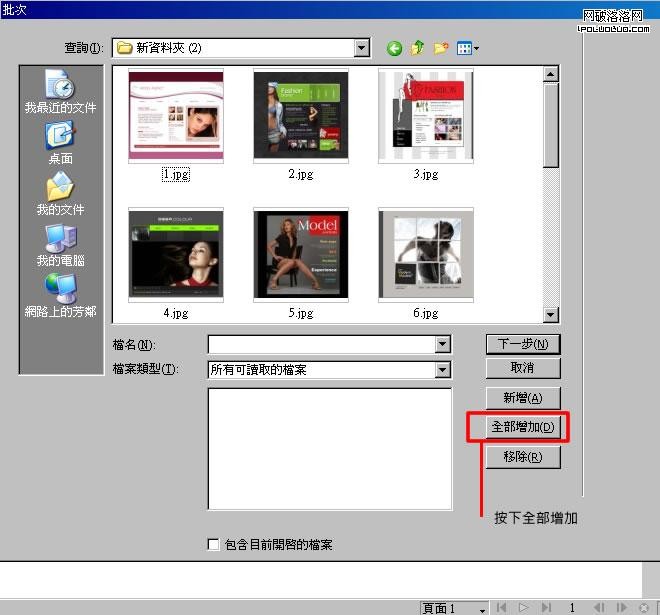Open 網路上的芳鄰 in the sidebar
The image size is (660, 615).
tap(60, 295)
